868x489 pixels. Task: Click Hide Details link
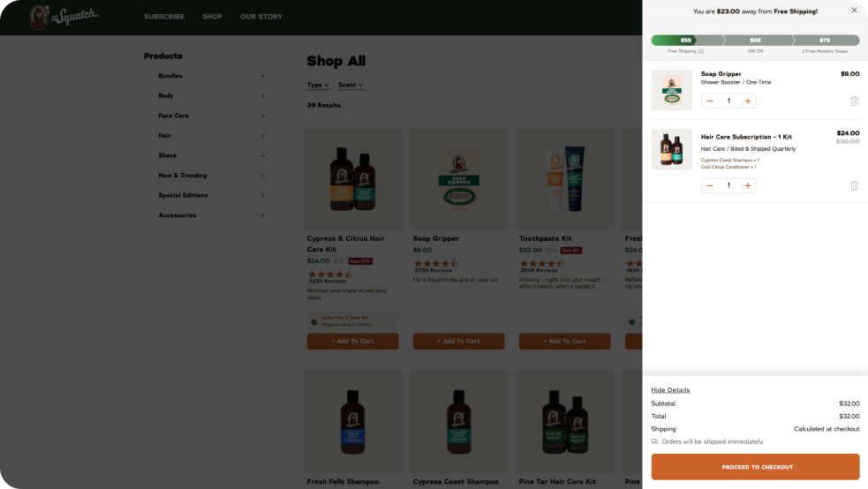coord(670,390)
